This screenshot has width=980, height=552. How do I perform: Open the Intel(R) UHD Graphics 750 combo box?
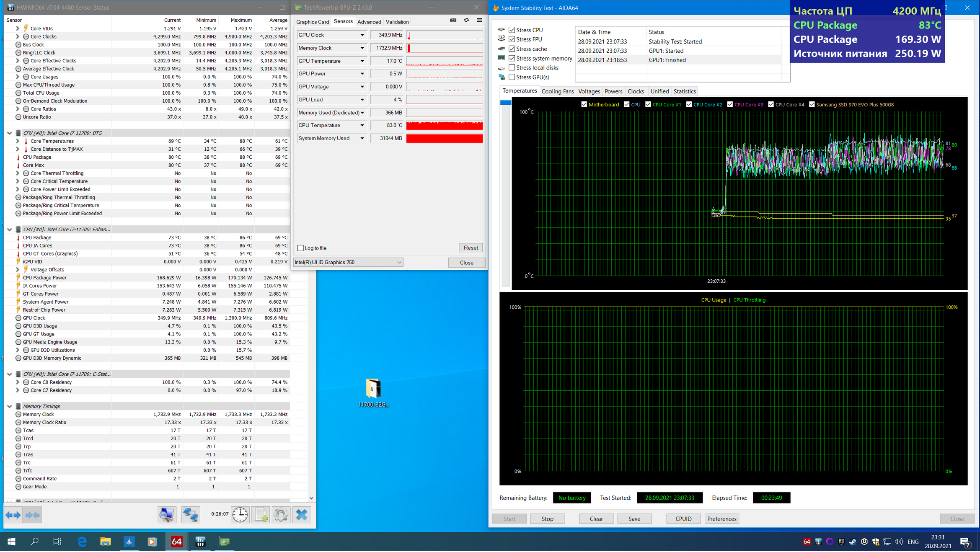pyautogui.click(x=348, y=262)
